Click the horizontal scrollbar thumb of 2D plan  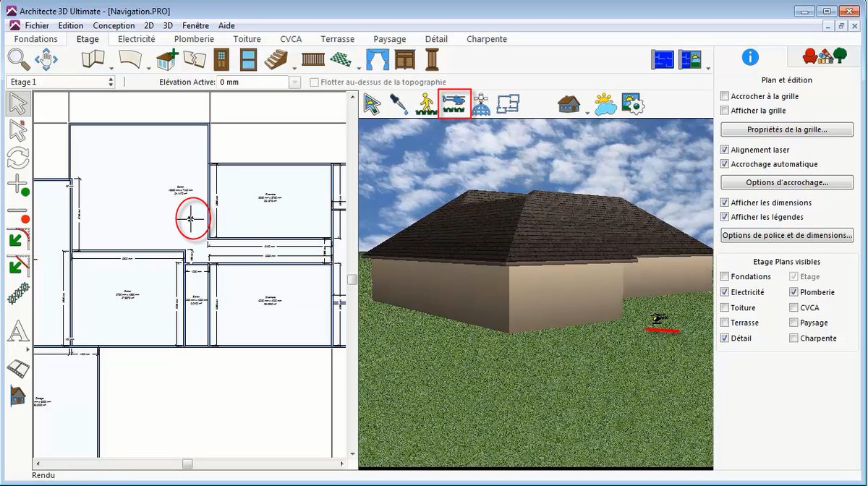(x=187, y=464)
